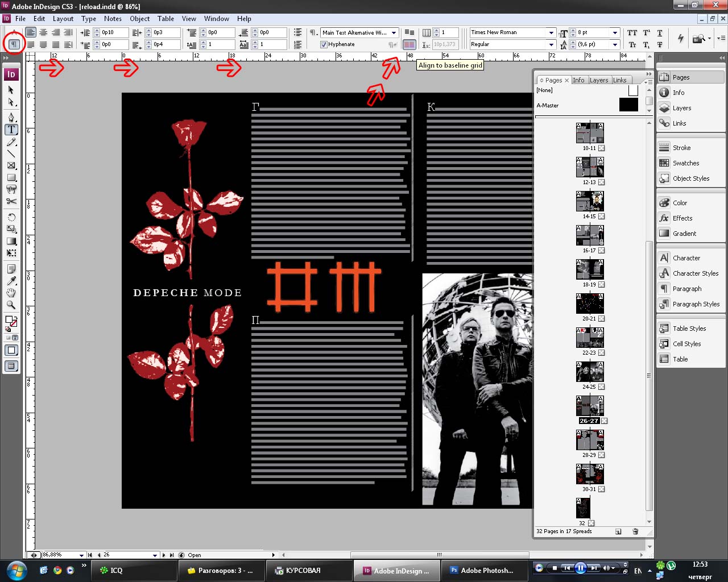Set paragraph alignment to left
The height and width of the screenshot is (582, 728).
click(x=31, y=32)
